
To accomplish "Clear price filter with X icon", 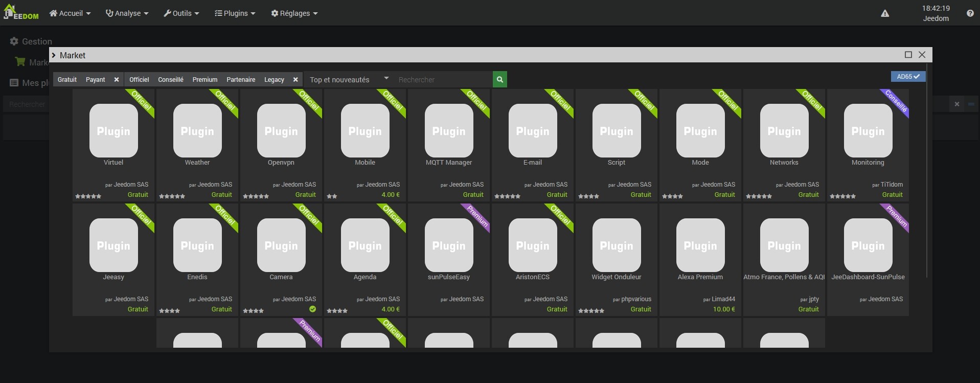I will 117,80.
